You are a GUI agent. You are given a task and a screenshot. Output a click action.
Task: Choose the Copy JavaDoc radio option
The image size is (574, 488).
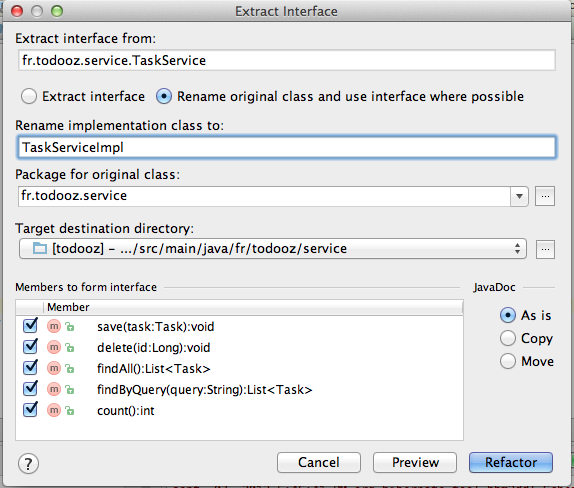point(508,338)
